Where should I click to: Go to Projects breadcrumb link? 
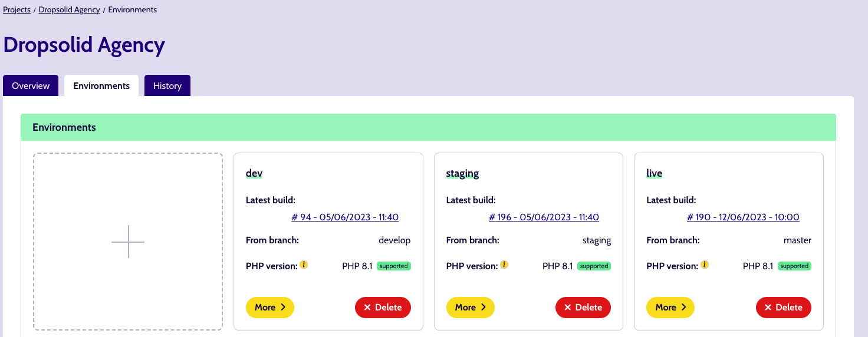pos(17,10)
